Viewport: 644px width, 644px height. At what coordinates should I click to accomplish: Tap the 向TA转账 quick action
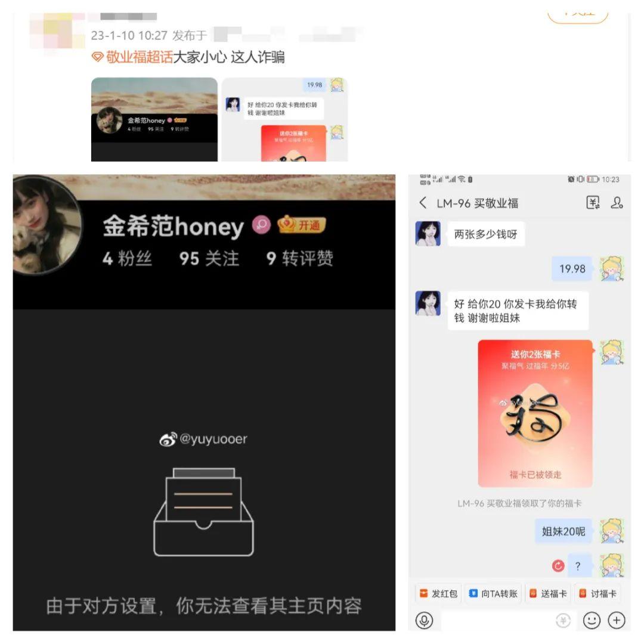point(494,593)
